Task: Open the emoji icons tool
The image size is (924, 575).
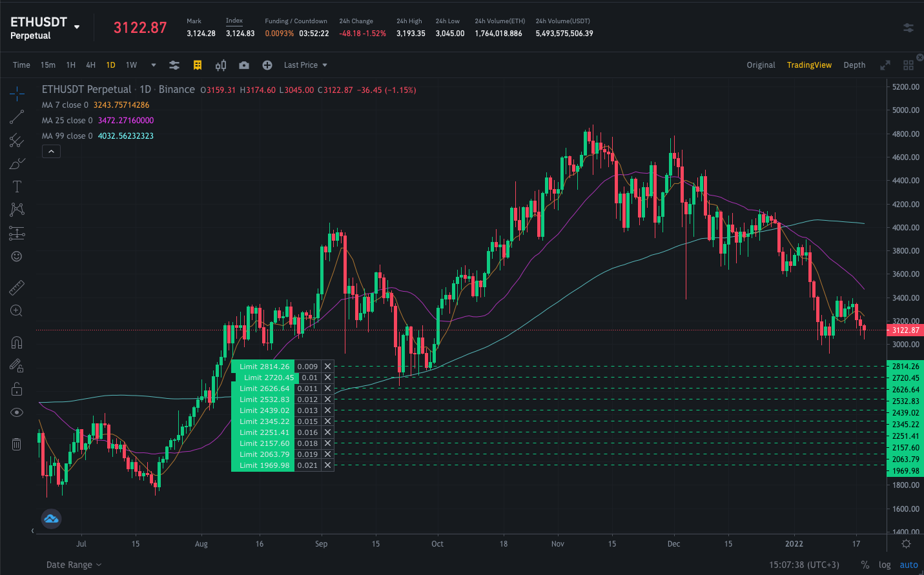Action: pyautogui.click(x=17, y=256)
